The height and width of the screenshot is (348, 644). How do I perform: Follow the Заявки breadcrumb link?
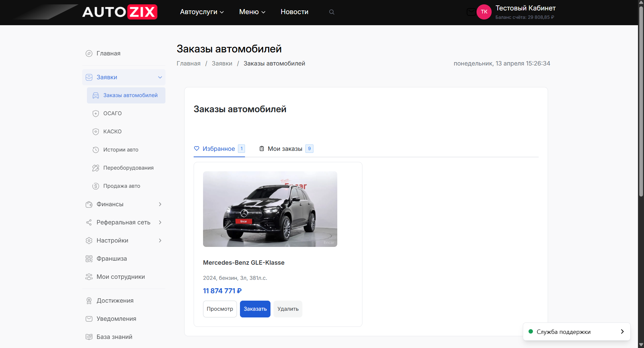222,63
